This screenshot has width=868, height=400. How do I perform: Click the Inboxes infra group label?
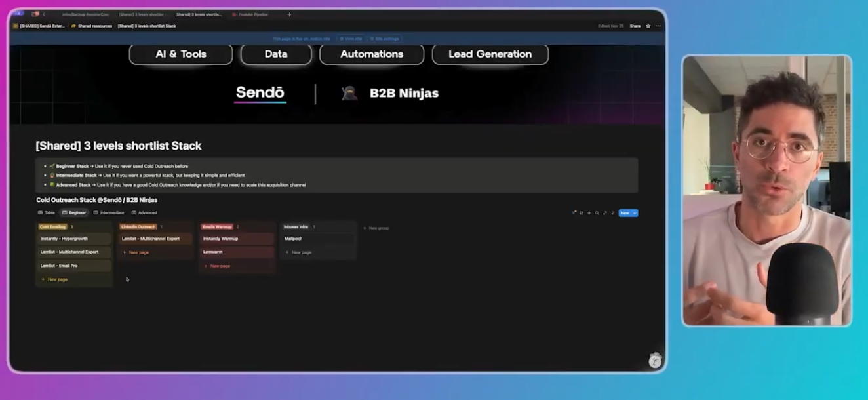click(296, 227)
